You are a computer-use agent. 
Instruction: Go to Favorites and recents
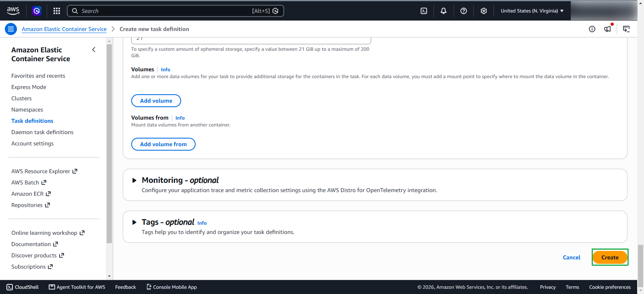coord(38,76)
